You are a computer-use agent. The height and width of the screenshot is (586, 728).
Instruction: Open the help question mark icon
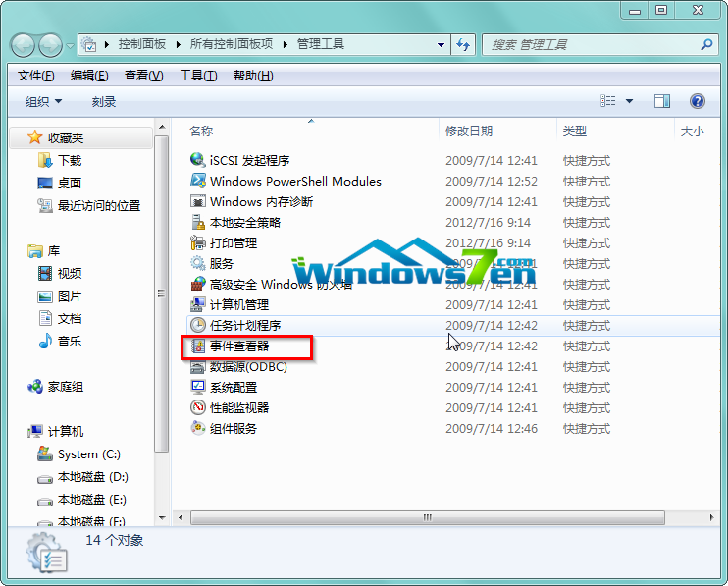pyautogui.click(x=698, y=101)
